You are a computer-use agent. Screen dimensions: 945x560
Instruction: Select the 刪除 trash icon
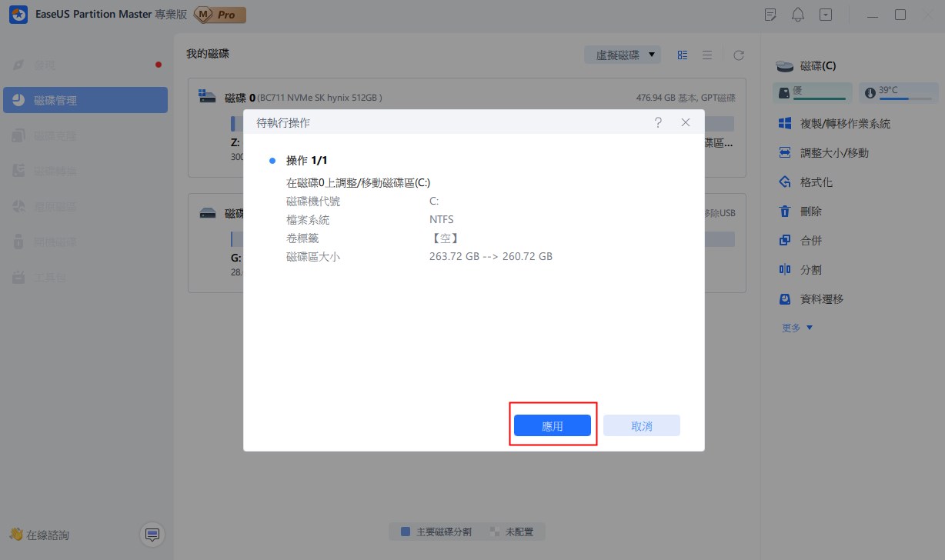click(785, 212)
